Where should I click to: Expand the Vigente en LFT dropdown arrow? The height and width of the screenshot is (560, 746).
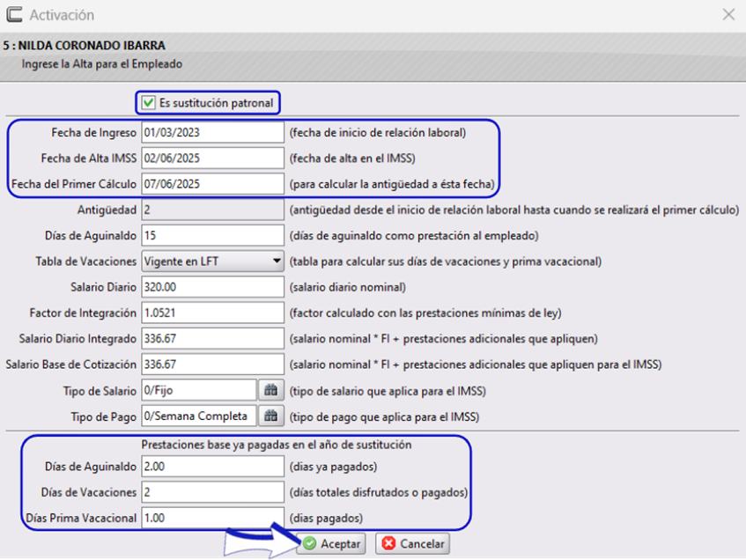(275, 261)
